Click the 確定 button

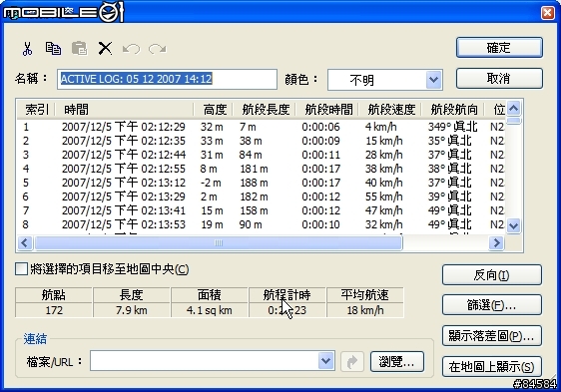click(499, 47)
